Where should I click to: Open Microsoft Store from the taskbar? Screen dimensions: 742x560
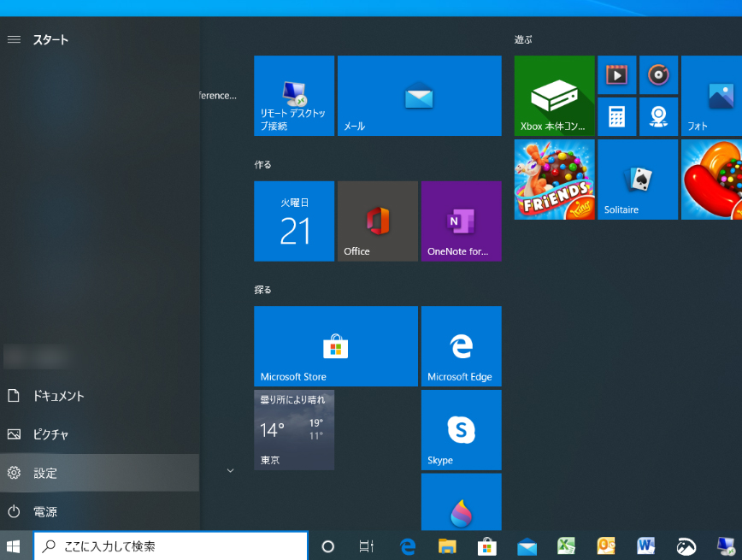[487, 546]
